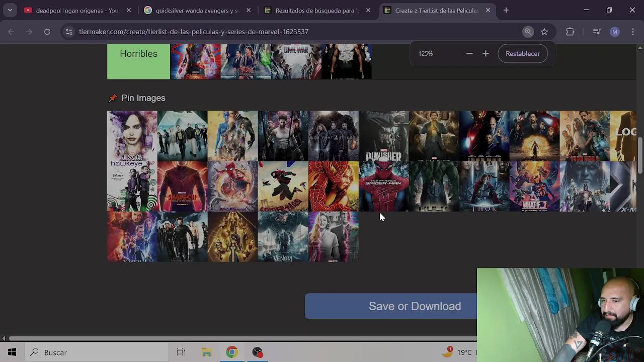Select the Hawkeye poster

click(x=132, y=186)
